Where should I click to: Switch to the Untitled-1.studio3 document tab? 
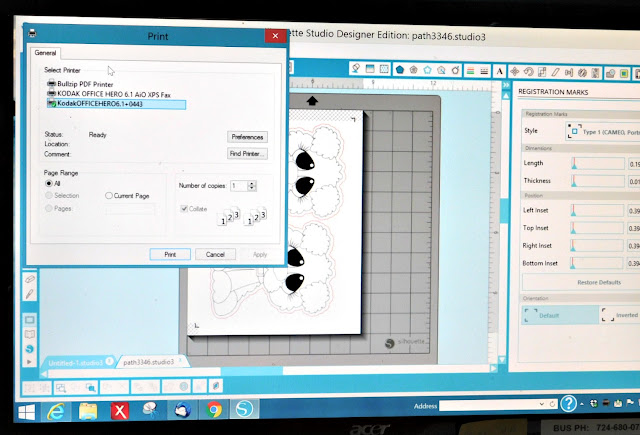click(76, 363)
